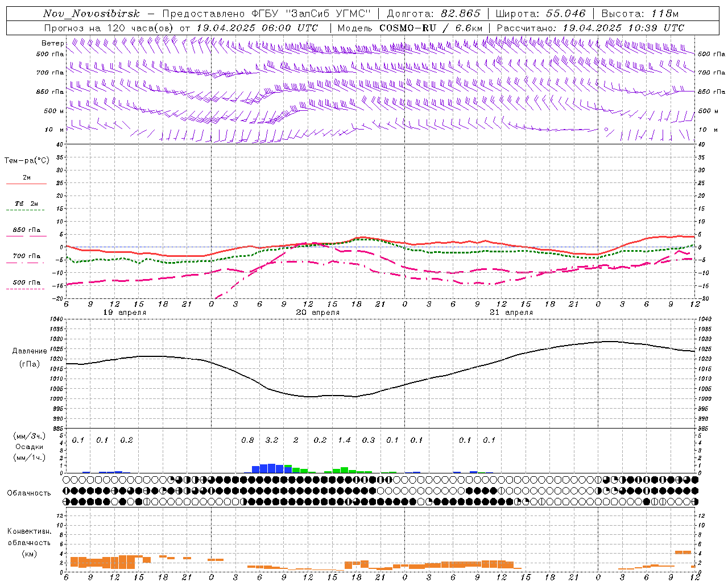Select the longitude value 82.865
Viewport: 728px width, 582px height.
[461, 14]
